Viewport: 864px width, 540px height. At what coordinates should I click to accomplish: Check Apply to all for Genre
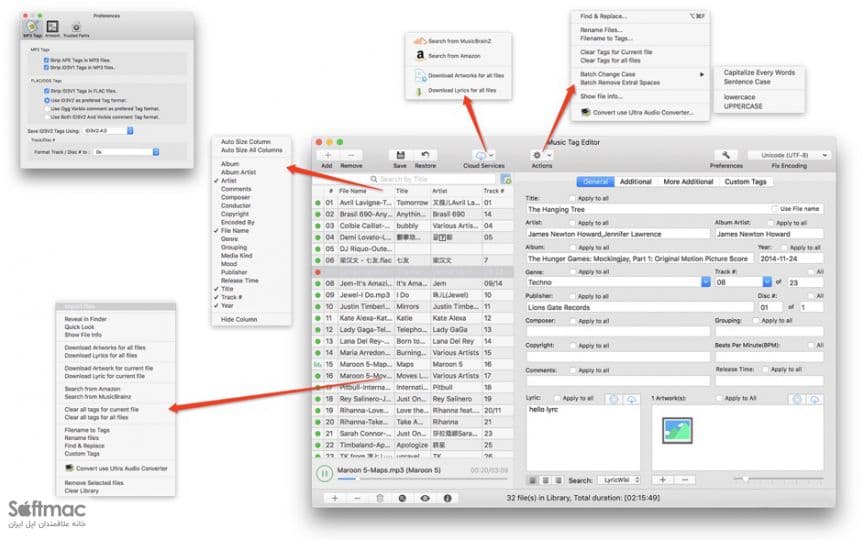pyautogui.click(x=572, y=272)
